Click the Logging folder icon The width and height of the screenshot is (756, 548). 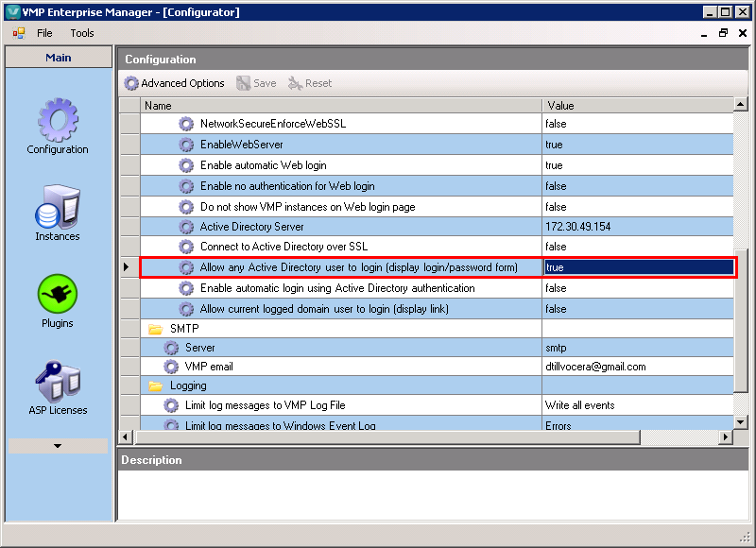click(155, 385)
